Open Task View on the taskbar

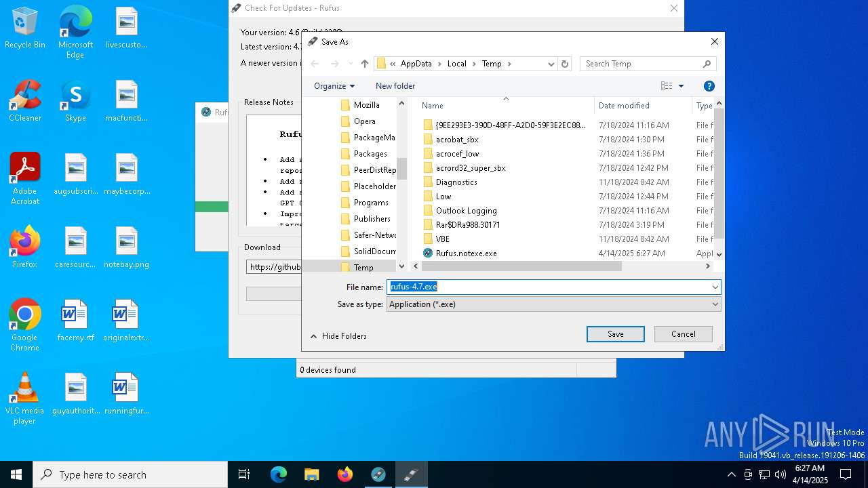coord(244,474)
